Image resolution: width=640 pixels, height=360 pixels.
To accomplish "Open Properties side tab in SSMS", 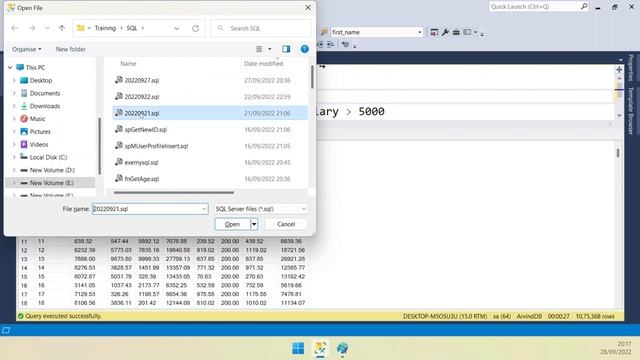I will tap(631, 68).
